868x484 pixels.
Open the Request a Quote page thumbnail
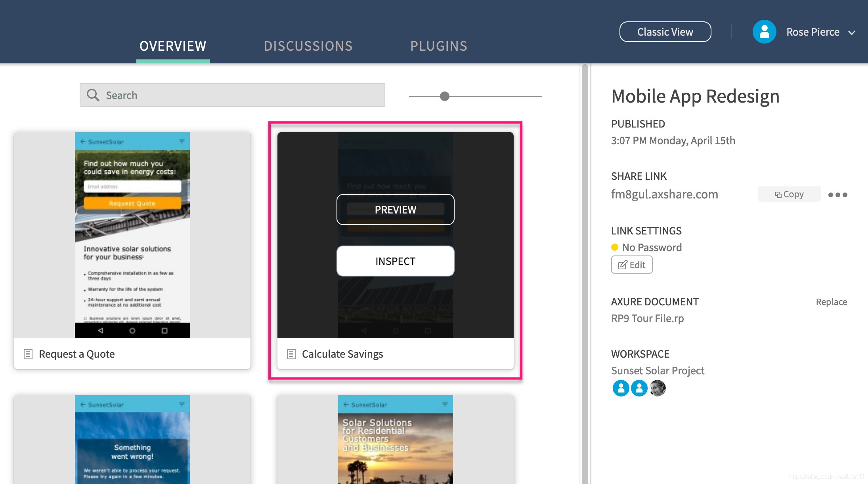coord(132,235)
